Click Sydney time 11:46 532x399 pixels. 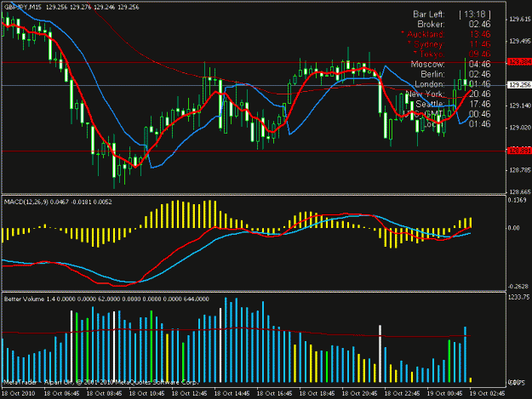click(480, 44)
